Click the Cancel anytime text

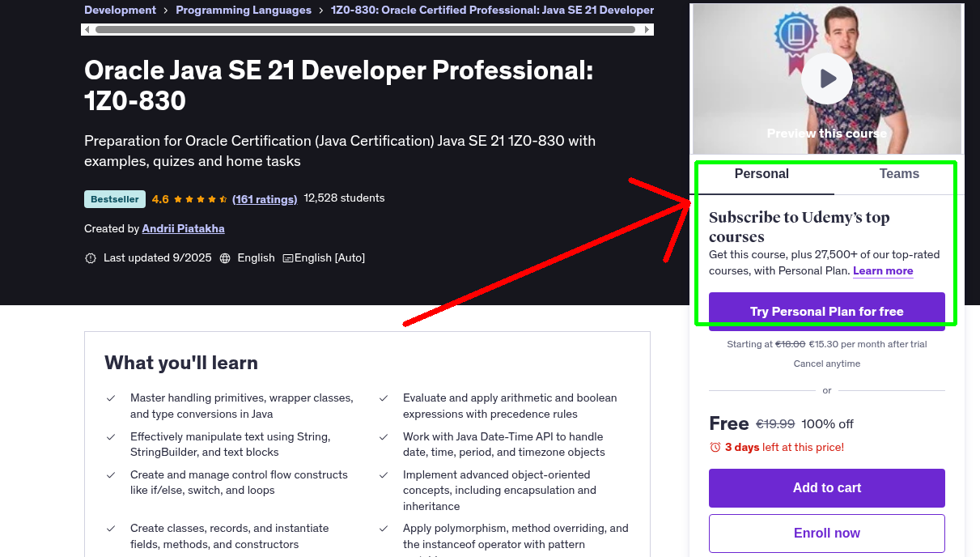(x=826, y=364)
